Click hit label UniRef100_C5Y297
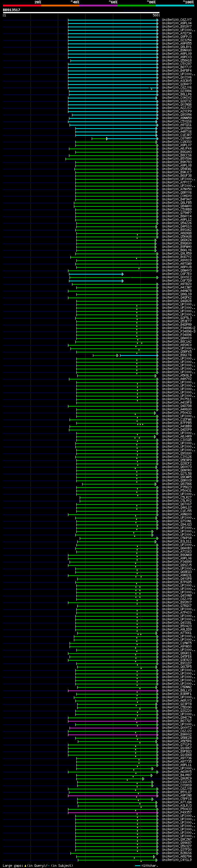The image size is (197, 868). tap(176, 64)
